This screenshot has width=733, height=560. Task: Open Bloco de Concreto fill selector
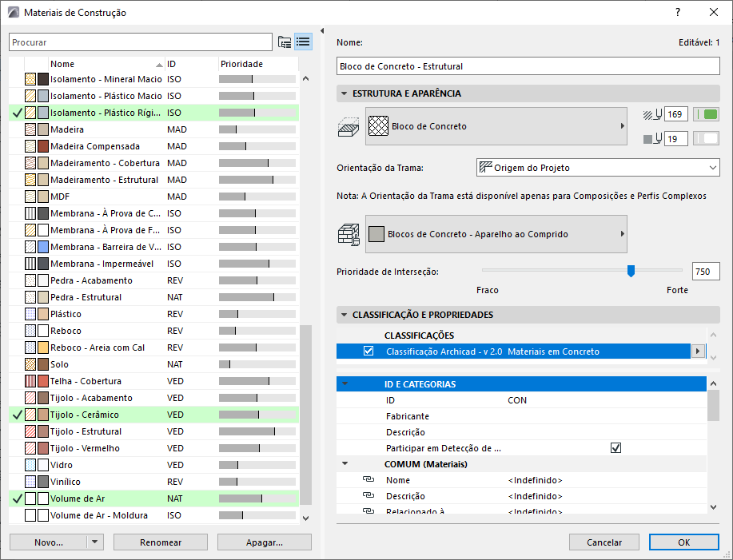(496, 126)
